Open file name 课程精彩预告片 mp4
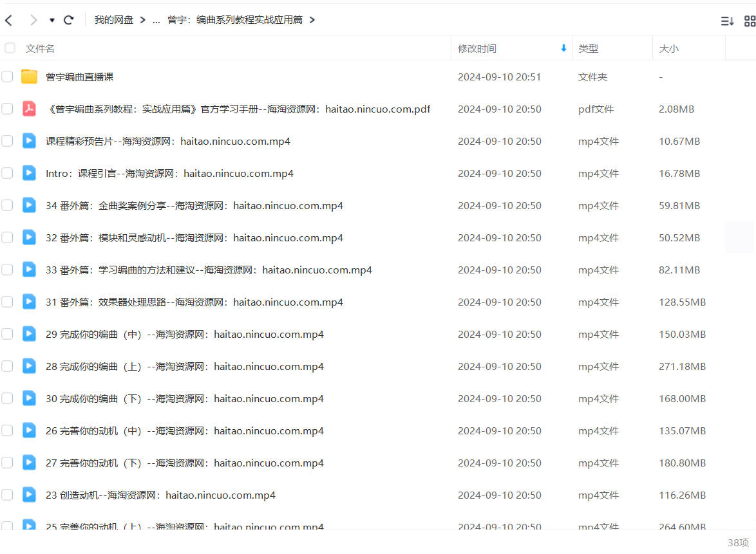Viewport: 756px width, 554px height. [x=168, y=141]
